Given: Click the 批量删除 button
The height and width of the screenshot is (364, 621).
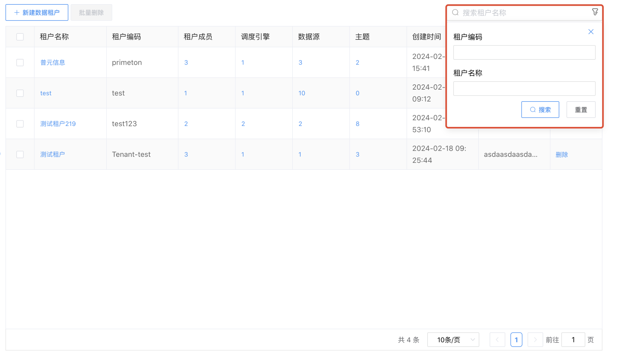Looking at the screenshot, I should pyautogui.click(x=91, y=12).
